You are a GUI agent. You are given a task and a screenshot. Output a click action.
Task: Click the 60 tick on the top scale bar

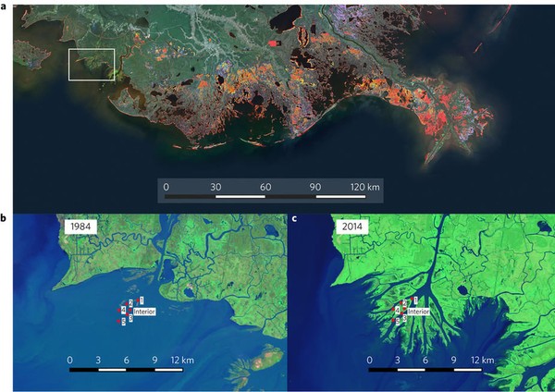coord(265,187)
